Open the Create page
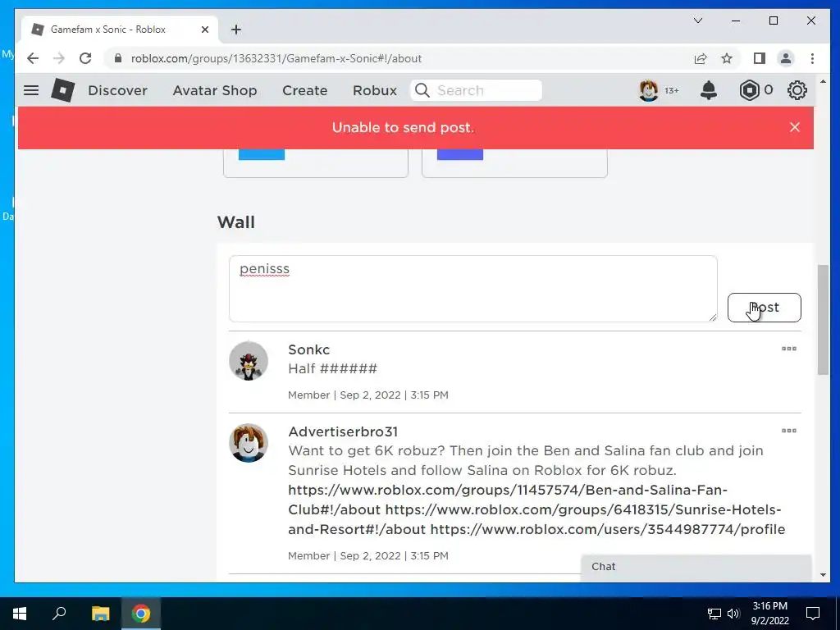This screenshot has width=840, height=630. tap(305, 90)
